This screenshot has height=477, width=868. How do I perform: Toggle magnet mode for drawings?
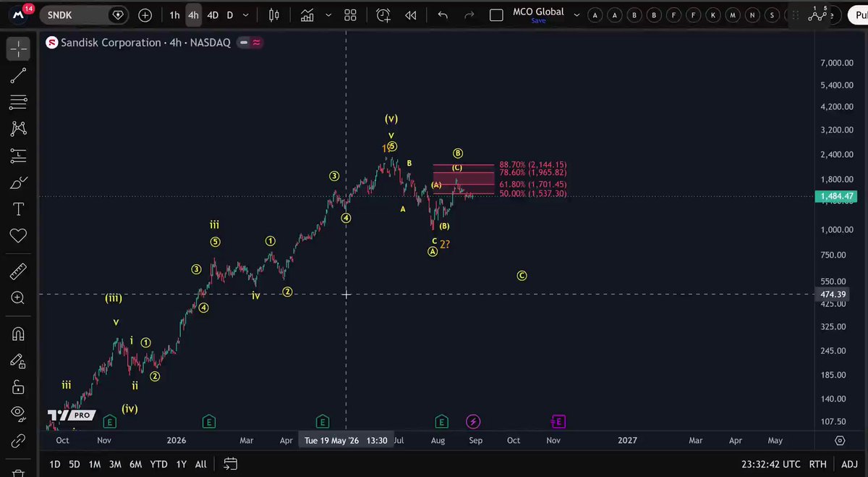(18, 334)
